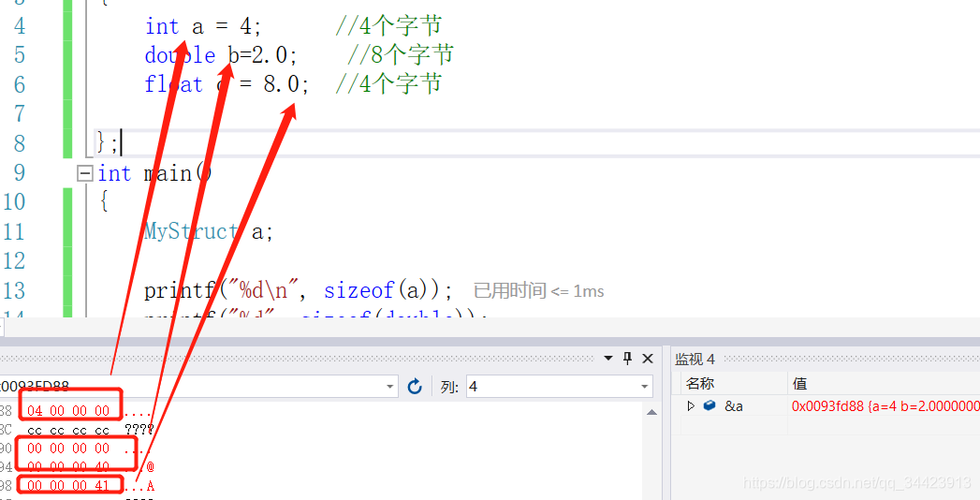Click the 已用时间 <= 1ms perf tip

539,290
